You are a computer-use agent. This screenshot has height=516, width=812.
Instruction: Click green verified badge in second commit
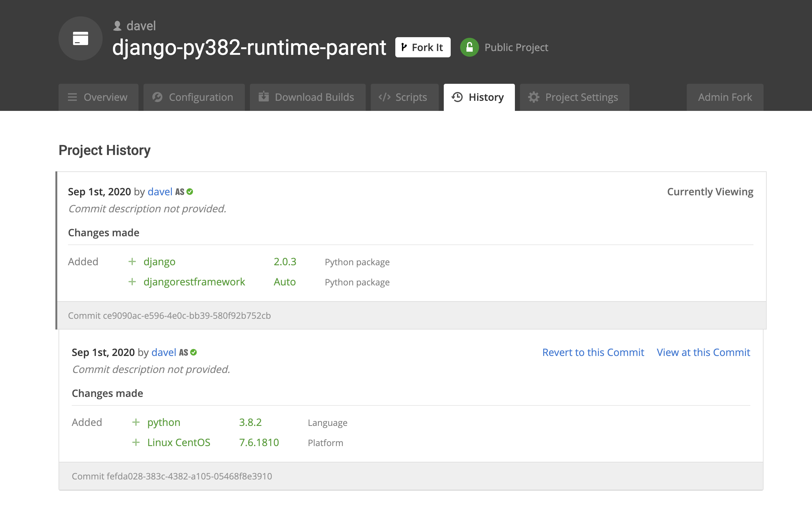tap(194, 352)
